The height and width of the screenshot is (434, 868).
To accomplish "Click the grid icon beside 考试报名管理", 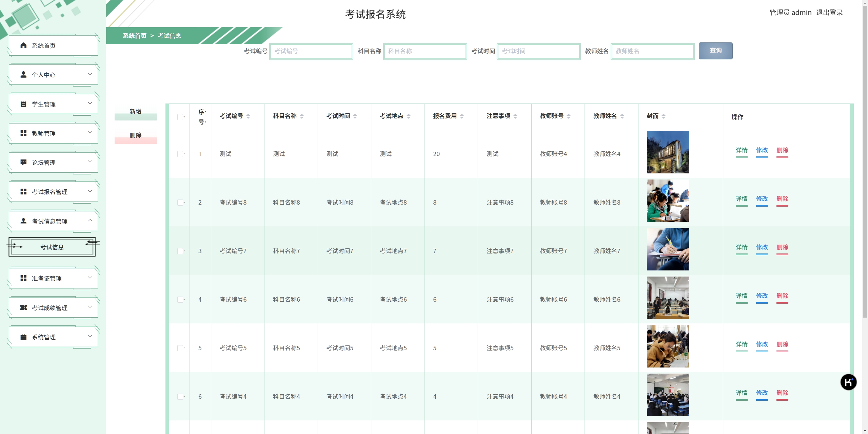I will 23,192.
